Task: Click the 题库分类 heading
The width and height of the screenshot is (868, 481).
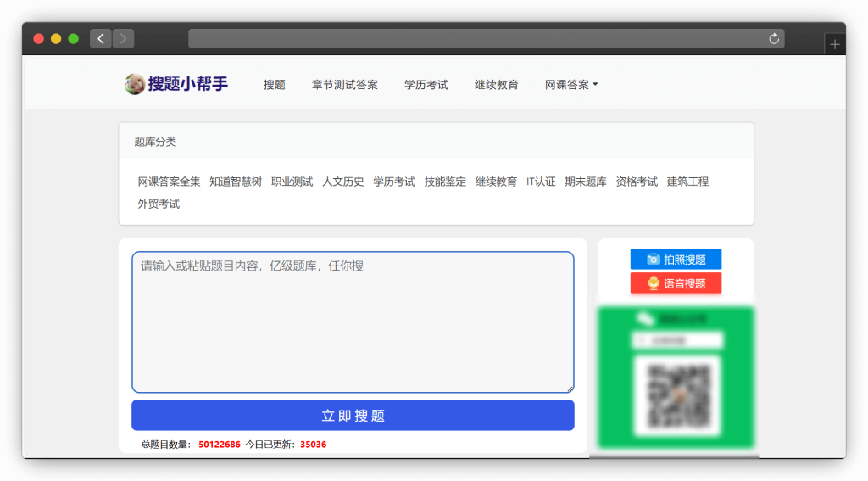Action: coord(155,142)
